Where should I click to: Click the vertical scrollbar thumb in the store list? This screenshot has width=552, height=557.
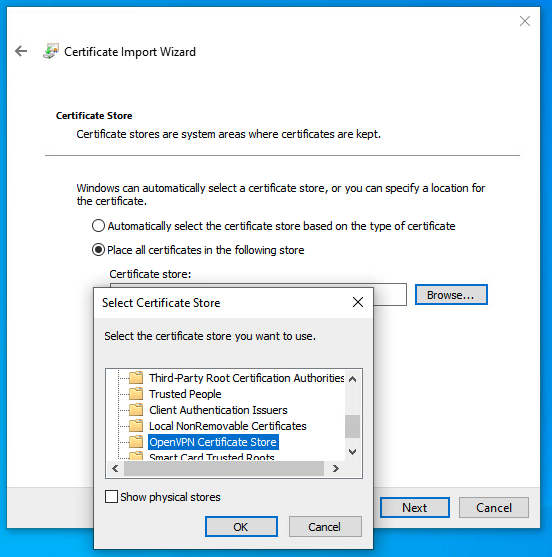tap(352, 426)
